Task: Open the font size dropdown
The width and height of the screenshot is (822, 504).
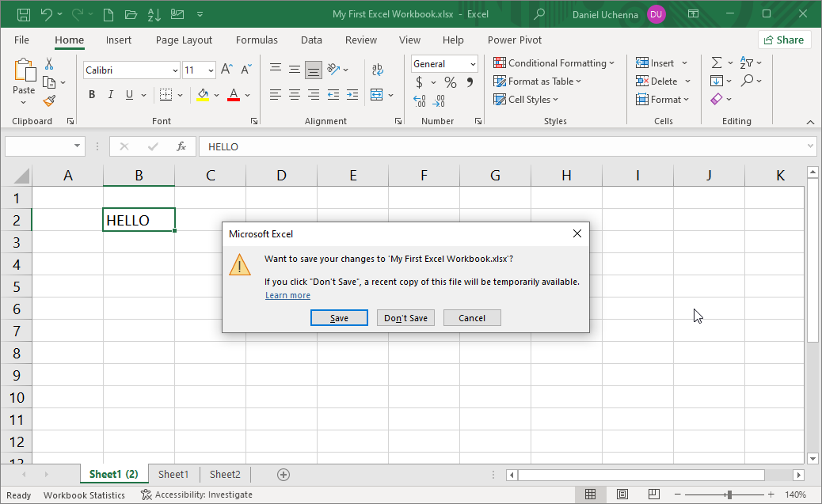Action: [211, 70]
